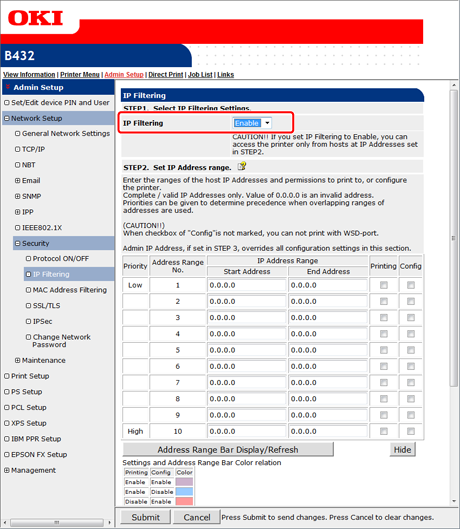Click Address Range Bar Display/Refresh button
The width and height of the screenshot is (460, 529).
pyautogui.click(x=228, y=450)
